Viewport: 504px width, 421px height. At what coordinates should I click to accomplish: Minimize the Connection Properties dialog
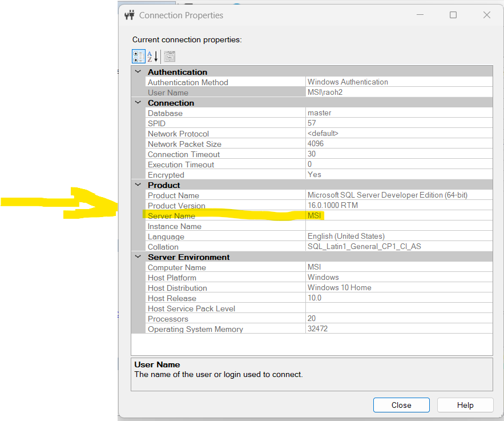[x=420, y=15]
